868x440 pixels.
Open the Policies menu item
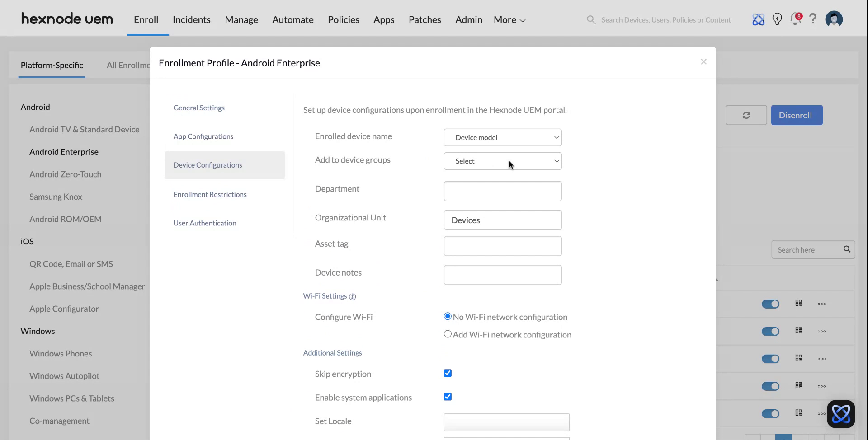tap(344, 19)
